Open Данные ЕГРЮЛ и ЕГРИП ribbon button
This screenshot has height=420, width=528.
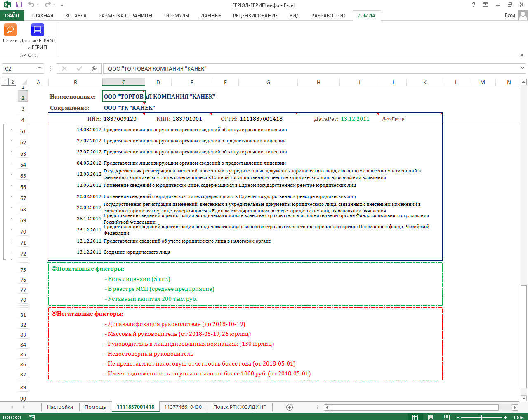tap(37, 30)
